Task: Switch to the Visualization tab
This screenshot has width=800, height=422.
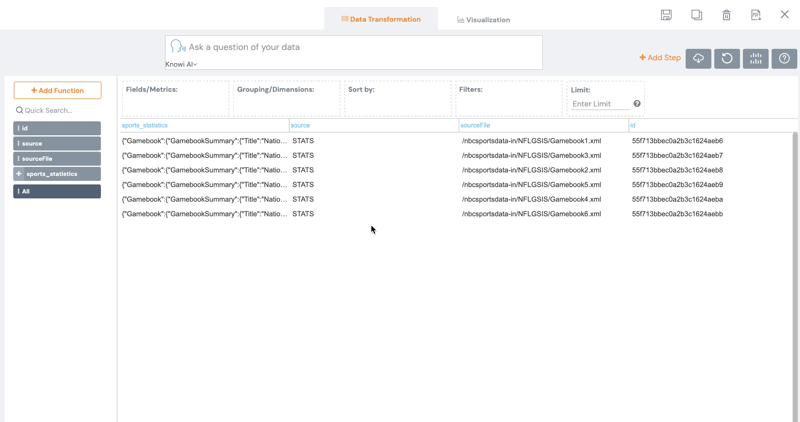Action: pyautogui.click(x=483, y=19)
